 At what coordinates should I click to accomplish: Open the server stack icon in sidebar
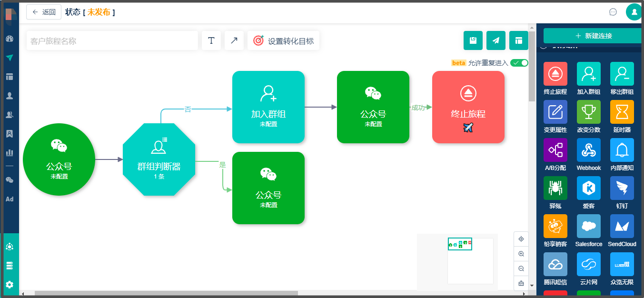[x=10, y=266]
